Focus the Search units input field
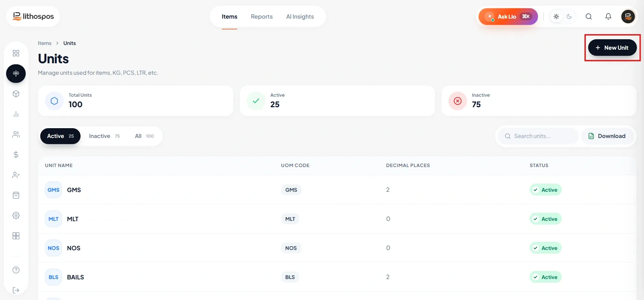 point(538,136)
